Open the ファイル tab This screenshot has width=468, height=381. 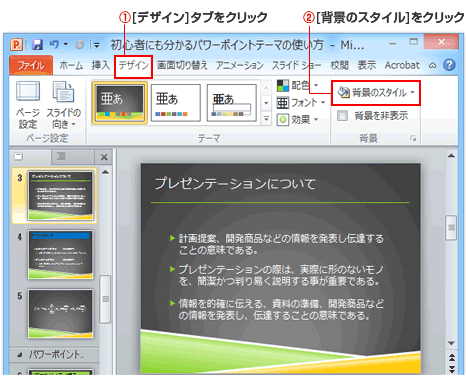click(x=31, y=65)
